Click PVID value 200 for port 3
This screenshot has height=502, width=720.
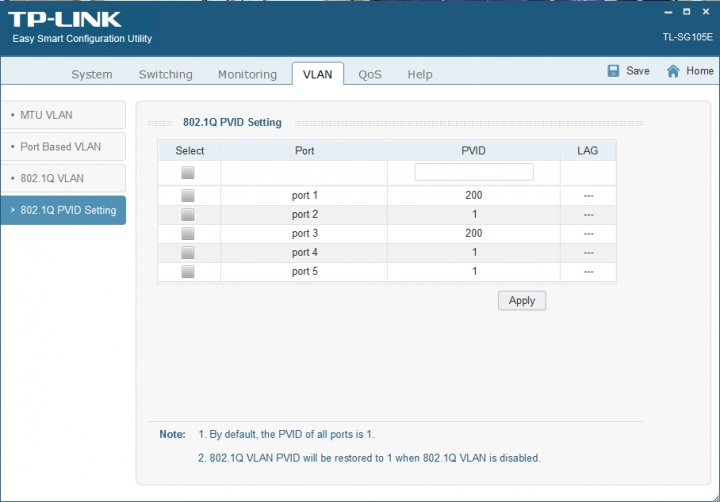[473, 233]
